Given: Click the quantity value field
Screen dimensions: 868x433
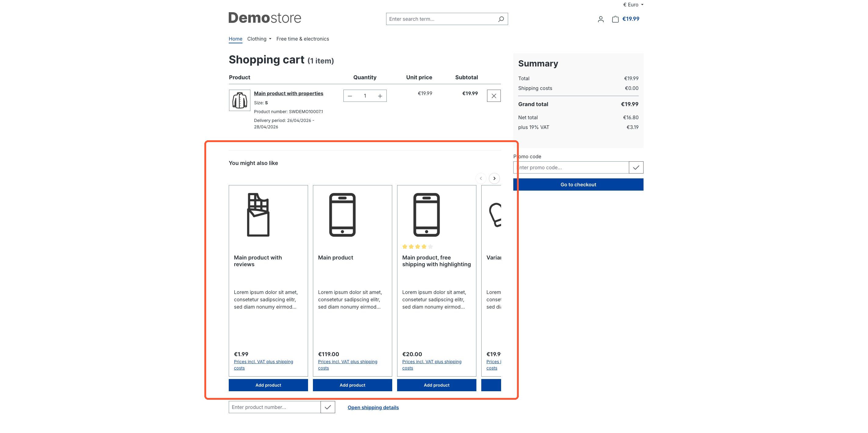Looking at the screenshot, I should [x=365, y=96].
